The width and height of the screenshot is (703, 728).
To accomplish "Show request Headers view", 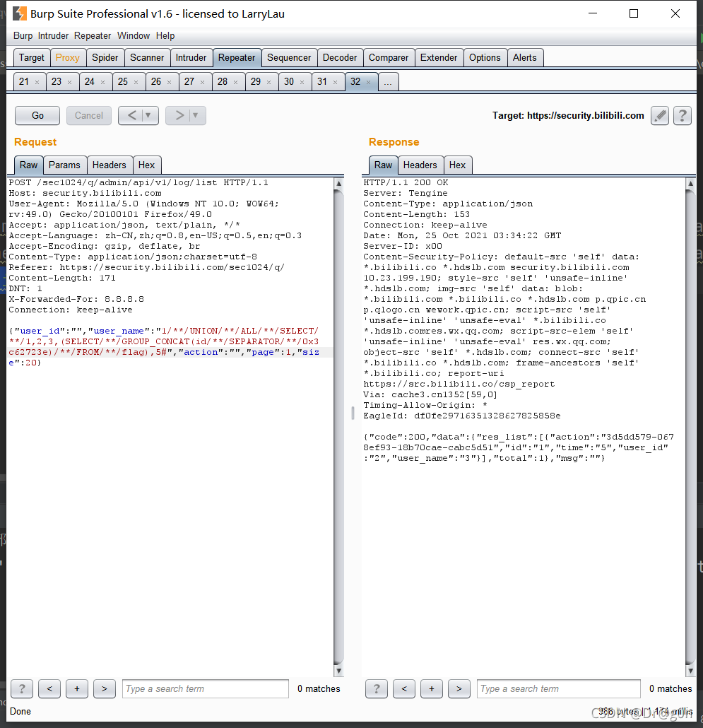I will pos(109,165).
